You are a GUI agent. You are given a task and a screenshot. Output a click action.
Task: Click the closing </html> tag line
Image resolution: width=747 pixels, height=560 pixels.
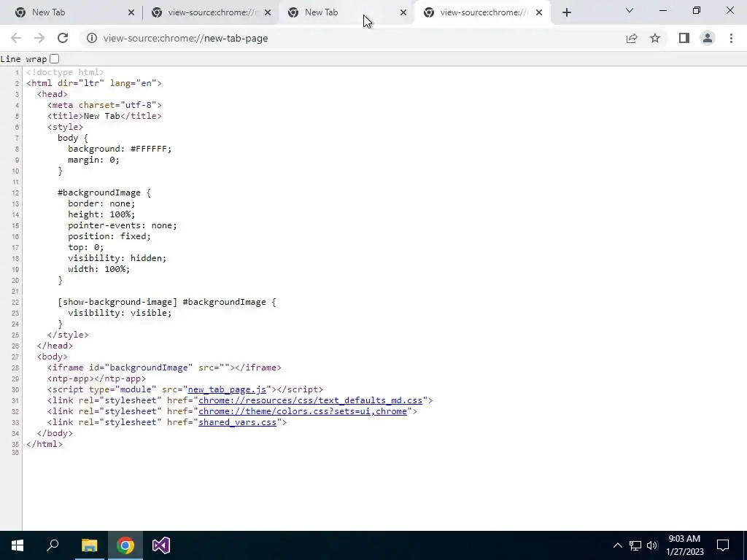pyautogui.click(x=44, y=444)
